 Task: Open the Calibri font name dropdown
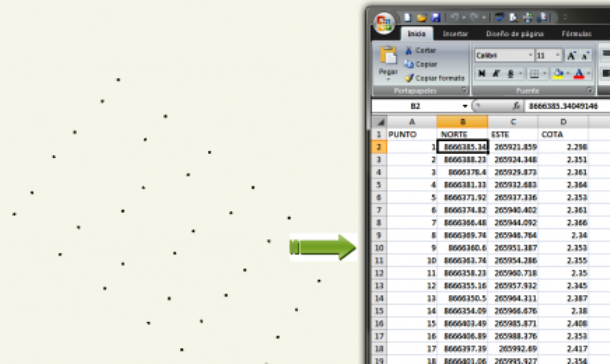pos(530,55)
